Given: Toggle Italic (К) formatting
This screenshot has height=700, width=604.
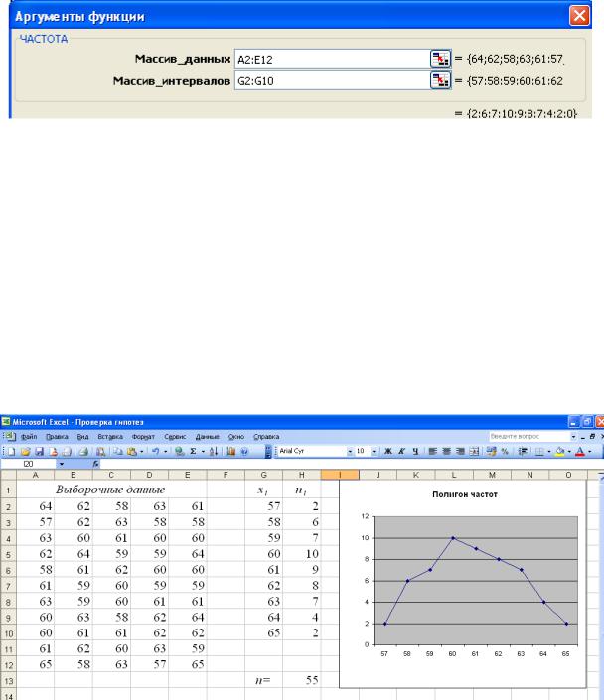Looking at the screenshot, I should point(401,451).
